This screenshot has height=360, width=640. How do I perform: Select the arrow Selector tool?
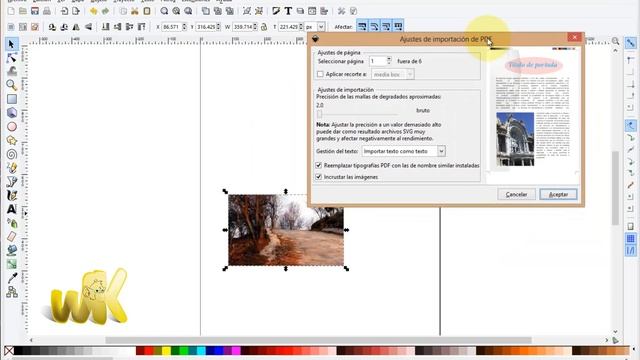tap(11, 44)
